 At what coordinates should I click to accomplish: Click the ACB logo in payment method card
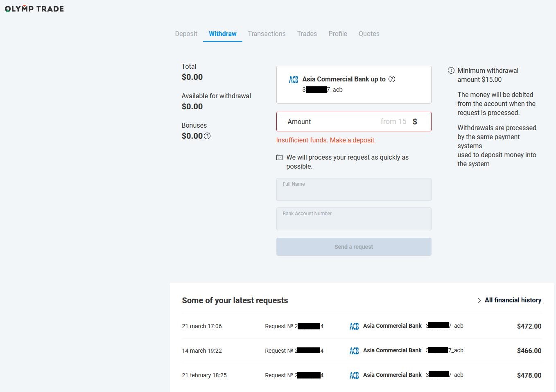click(294, 79)
